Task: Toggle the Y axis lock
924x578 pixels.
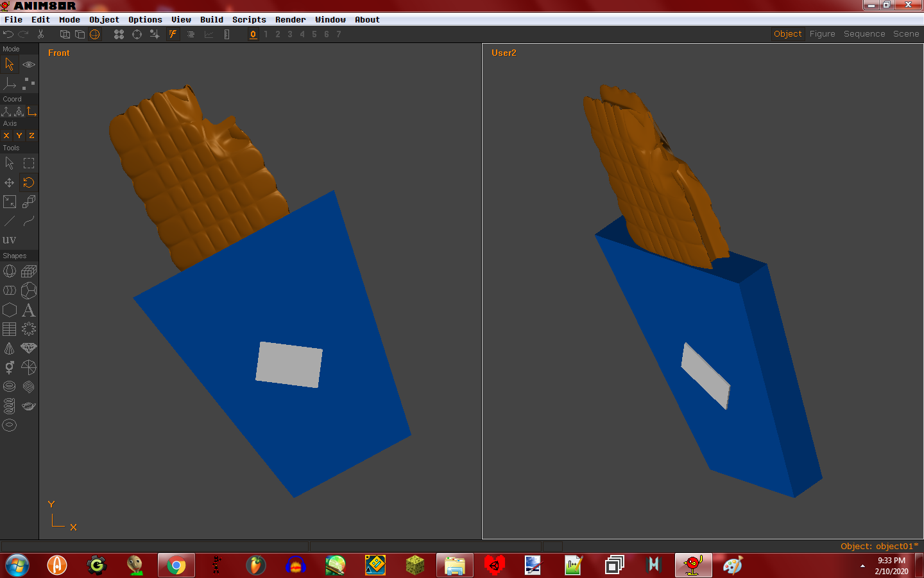Action: 19,136
